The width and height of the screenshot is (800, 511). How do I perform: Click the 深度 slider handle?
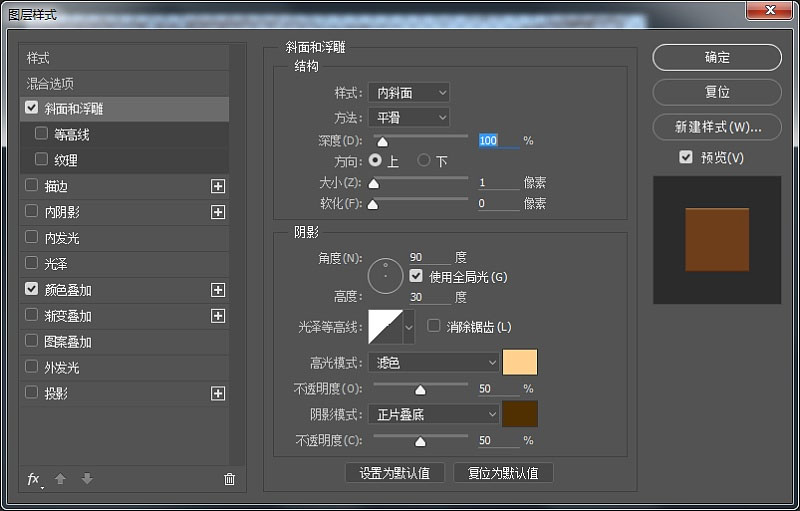(x=382, y=142)
